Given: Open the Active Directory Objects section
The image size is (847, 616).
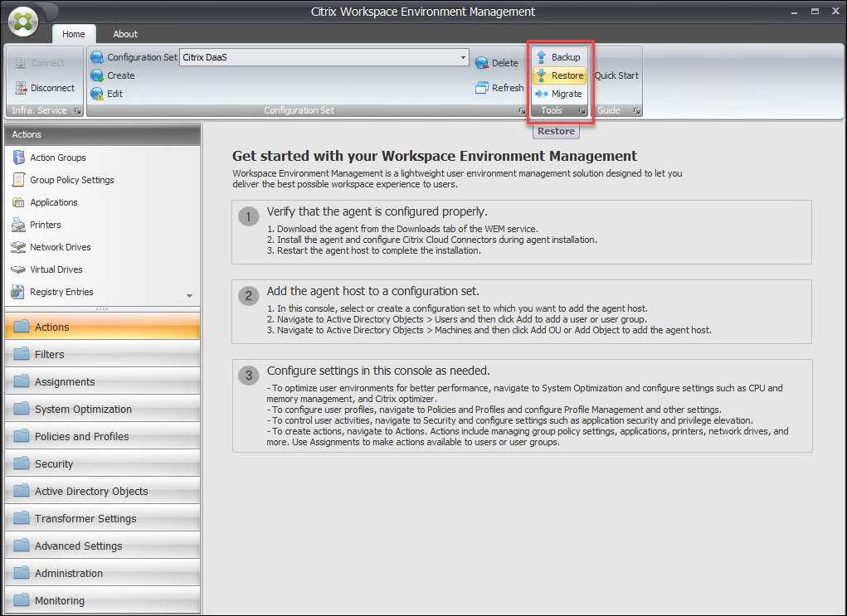Looking at the screenshot, I should pyautogui.click(x=102, y=491).
